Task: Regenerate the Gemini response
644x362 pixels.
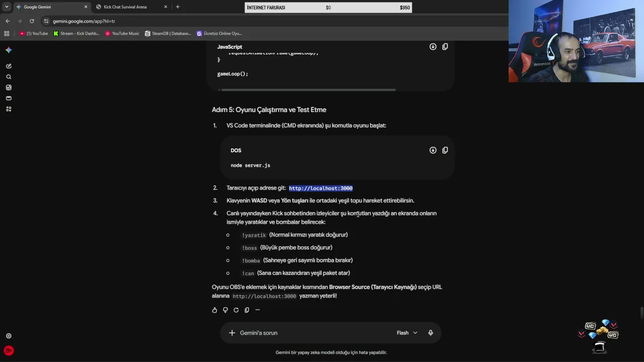Action: 236,310
